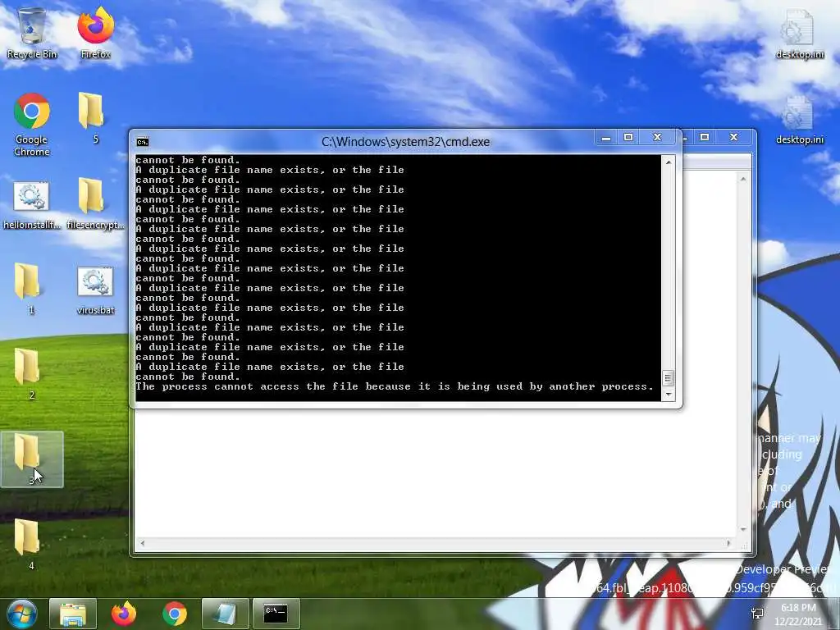Viewport: 840px width, 630px height.
Task: Select the Google Chrome desktop shortcut
Action: click(32, 125)
